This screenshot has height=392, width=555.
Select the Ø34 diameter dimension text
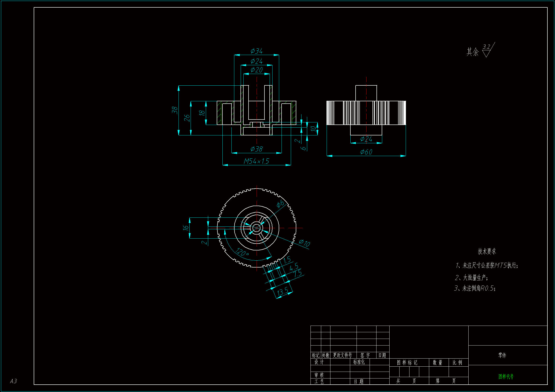[x=256, y=51]
